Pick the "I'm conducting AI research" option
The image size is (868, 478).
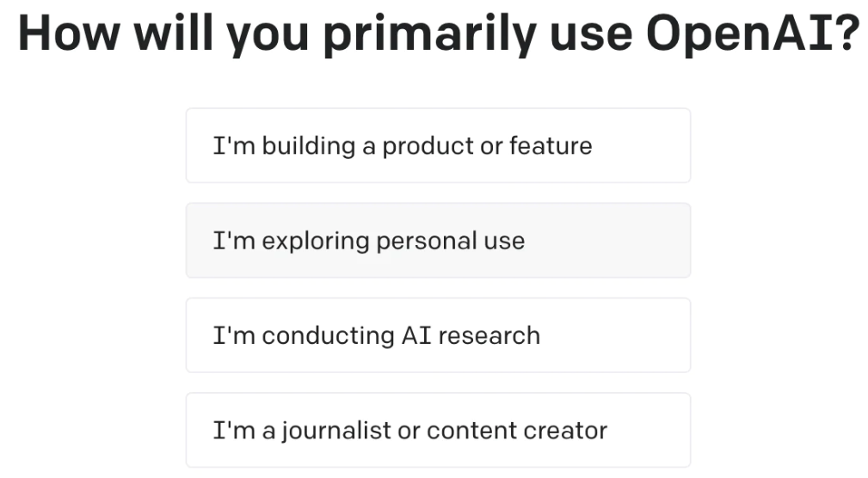(437, 335)
